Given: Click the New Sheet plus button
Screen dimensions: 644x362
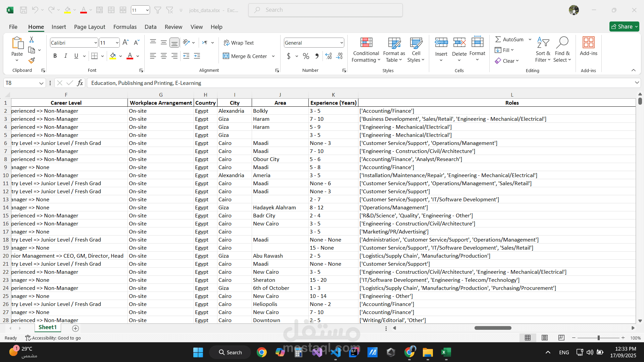Looking at the screenshot, I should [76, 328].
